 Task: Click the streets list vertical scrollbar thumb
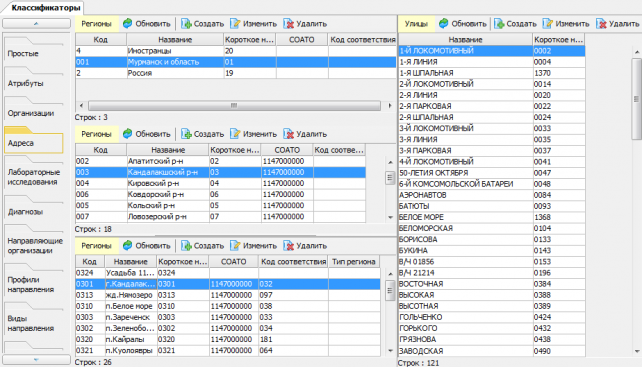[637, 99]
